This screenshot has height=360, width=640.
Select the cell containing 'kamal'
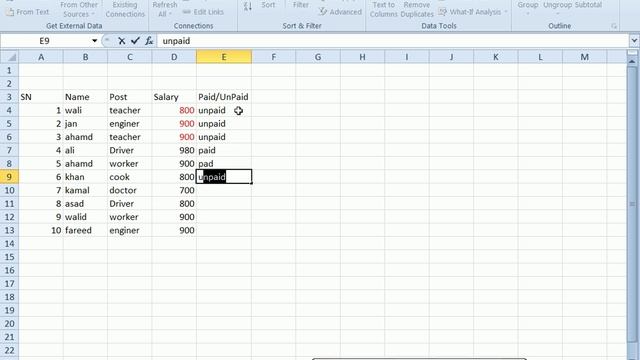point(85,190)
